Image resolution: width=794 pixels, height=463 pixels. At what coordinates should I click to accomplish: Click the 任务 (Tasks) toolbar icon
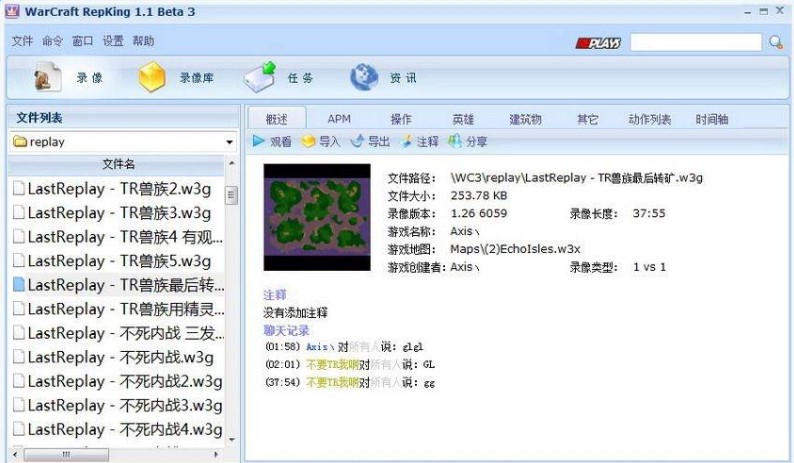tap(258, 77)
